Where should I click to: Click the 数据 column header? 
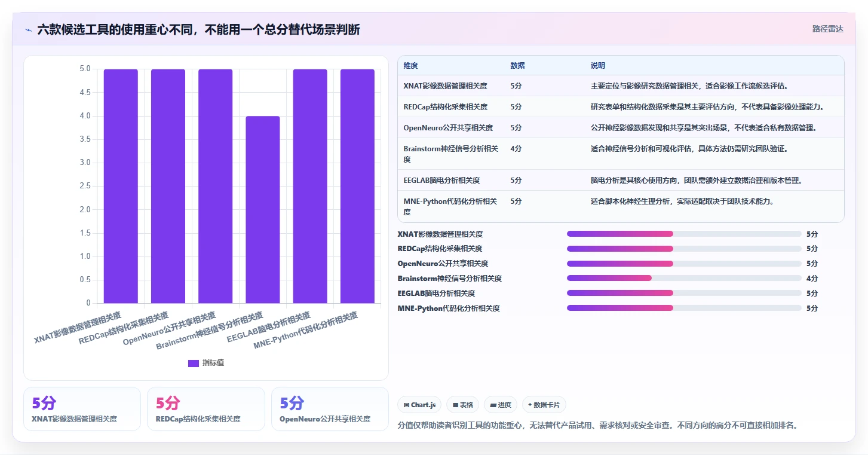coord(517,66)
